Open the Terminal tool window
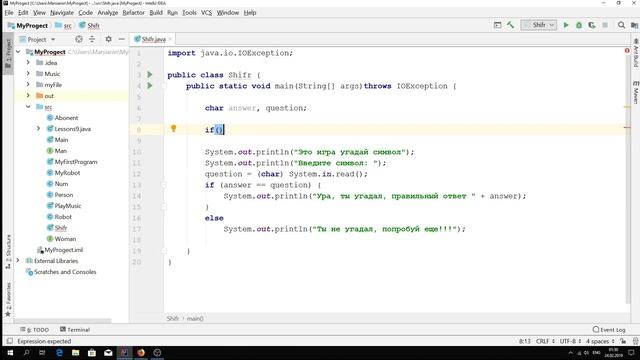 pos(75,330)
